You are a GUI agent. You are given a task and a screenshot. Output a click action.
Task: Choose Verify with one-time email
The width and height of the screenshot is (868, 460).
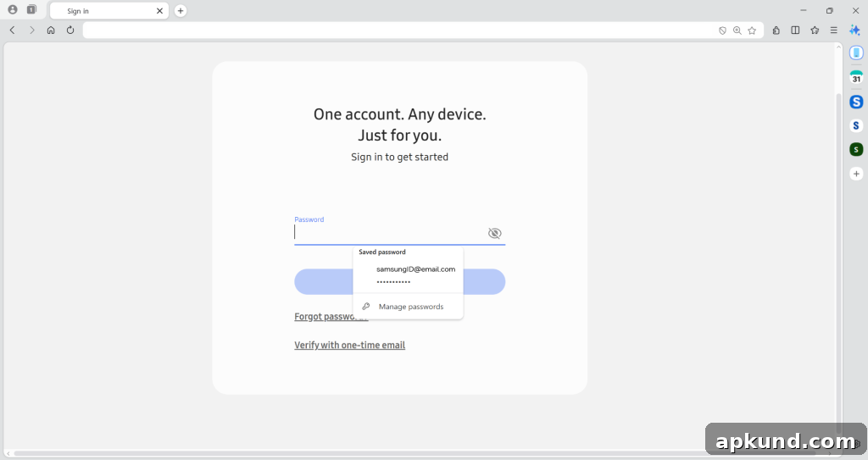[x=350, y=345]
